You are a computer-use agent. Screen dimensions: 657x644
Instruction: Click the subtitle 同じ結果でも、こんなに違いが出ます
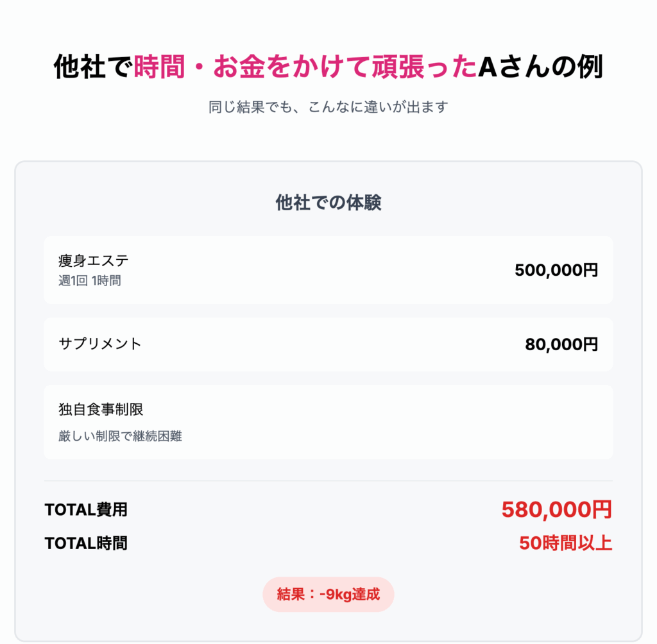328,107
